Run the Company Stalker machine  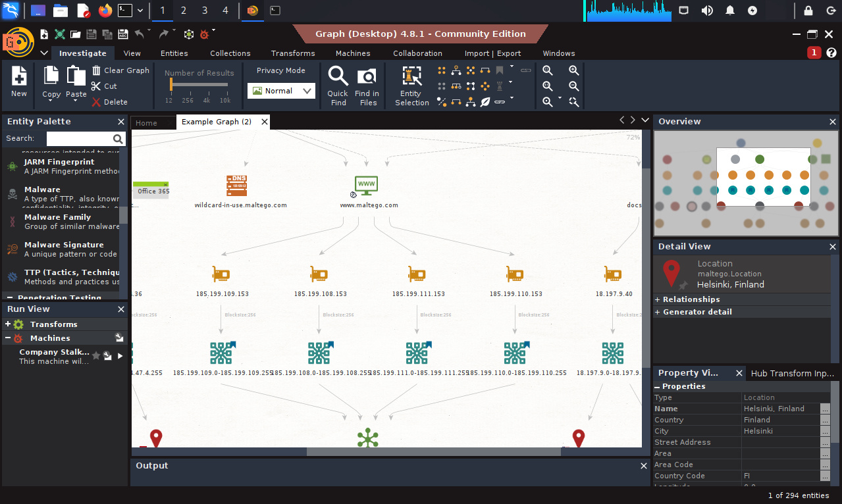tap(120, 356)
